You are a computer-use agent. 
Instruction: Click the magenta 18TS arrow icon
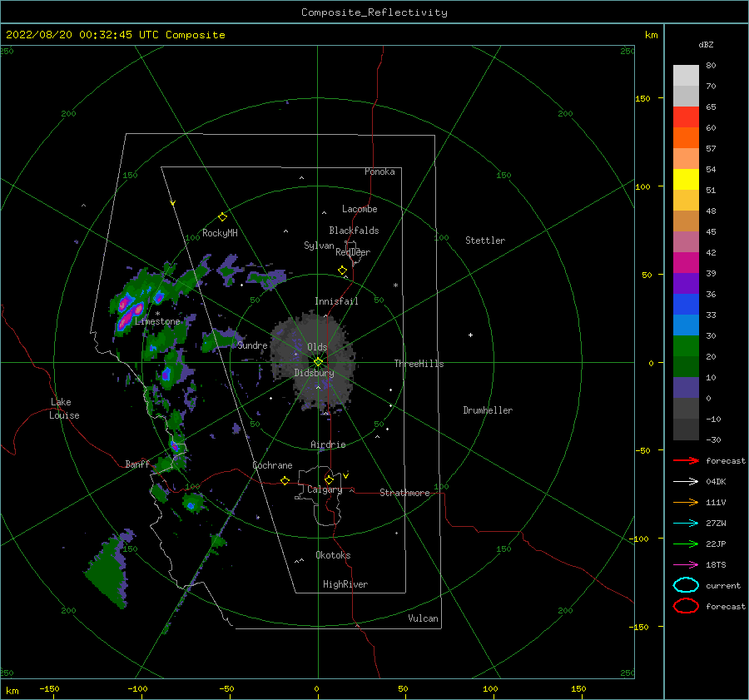tap(686, 565)
